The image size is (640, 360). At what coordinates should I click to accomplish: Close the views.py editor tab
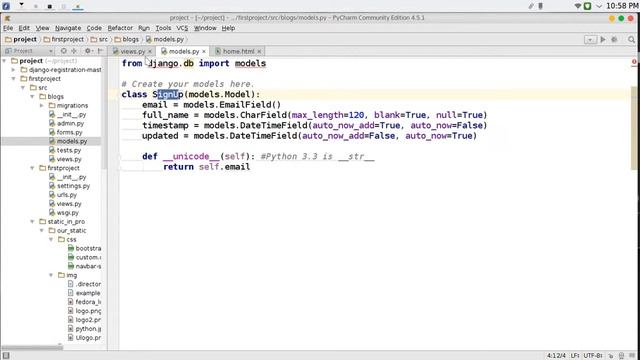(x=150, y=51)
